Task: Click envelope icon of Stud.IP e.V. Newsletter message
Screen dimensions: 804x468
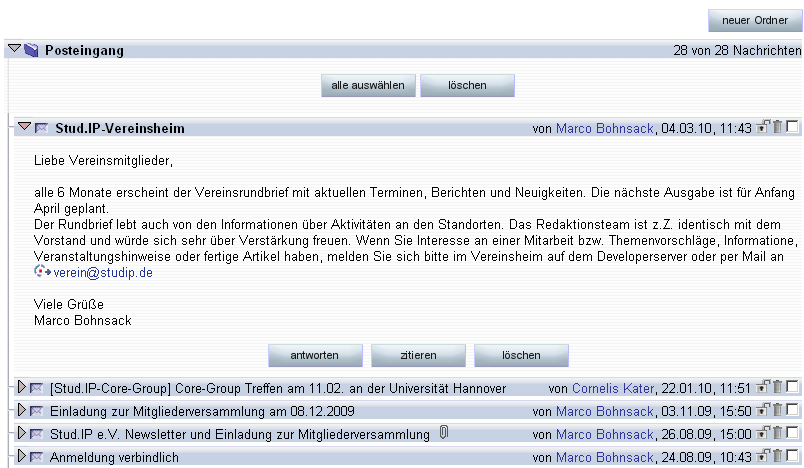Action: pos(36,434)
